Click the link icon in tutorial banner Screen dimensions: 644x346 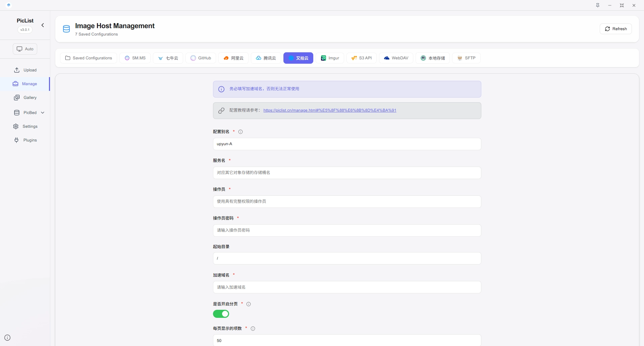pyautogui.click(x=221, y=111)
